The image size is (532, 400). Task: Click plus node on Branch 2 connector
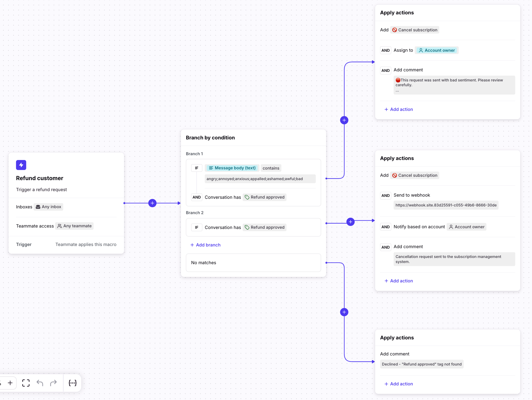351,222
